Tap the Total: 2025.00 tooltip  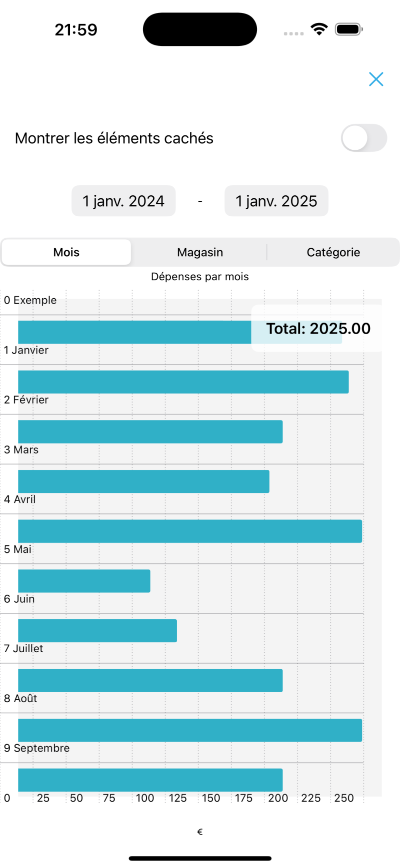tap(317, 329)
